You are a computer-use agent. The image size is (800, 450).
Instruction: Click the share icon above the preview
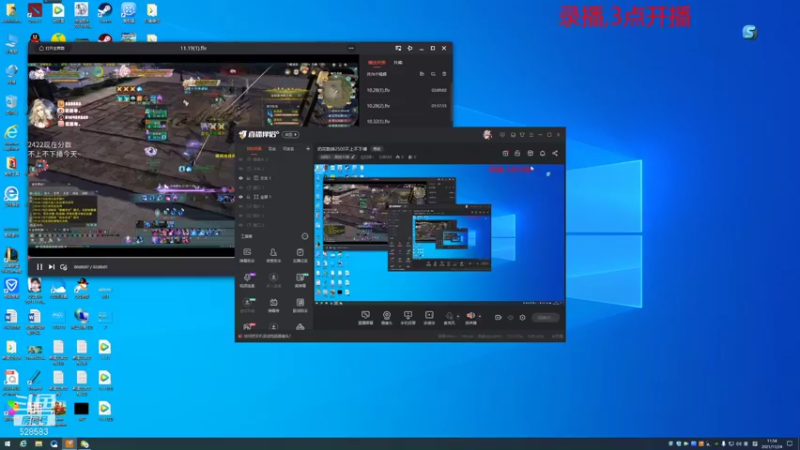pos(555,154)
